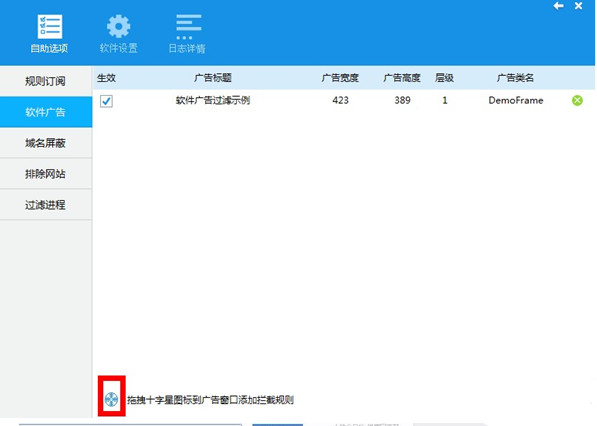
Task: Open the 过滤进程 sidebar tab
Action: [x=46, y=205]
